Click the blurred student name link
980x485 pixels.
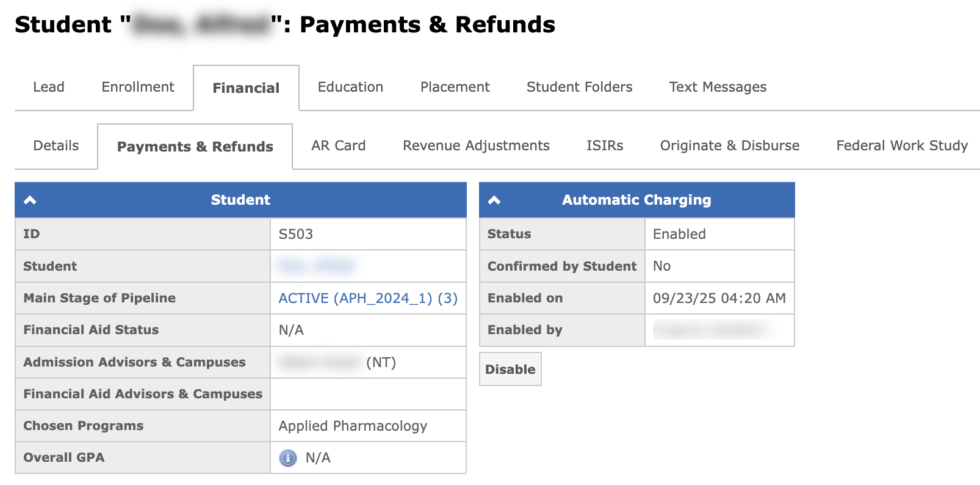(316, 266)
